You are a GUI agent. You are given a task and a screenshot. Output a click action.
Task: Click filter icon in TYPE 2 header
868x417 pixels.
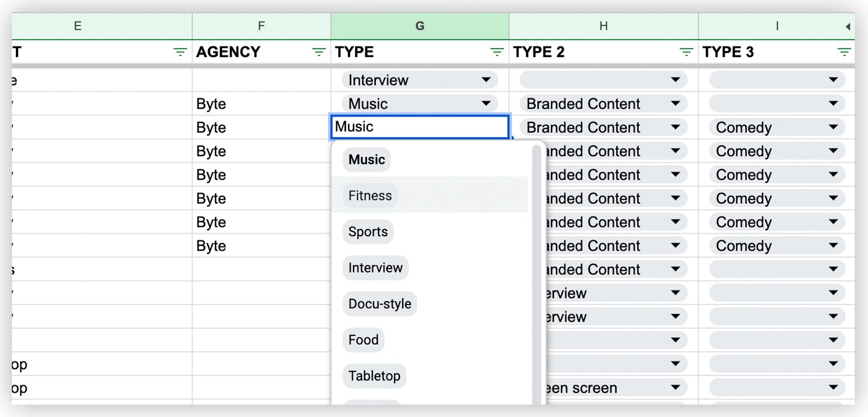[x=686, y=52]
